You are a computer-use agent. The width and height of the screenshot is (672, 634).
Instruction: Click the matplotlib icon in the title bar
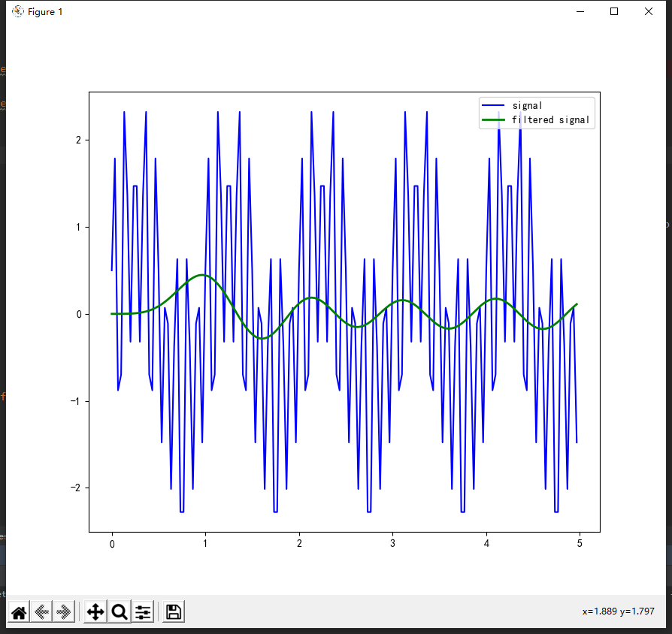click(18, 12)
